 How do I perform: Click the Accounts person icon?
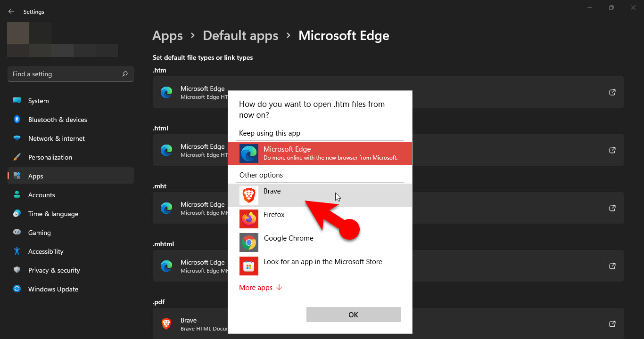point(17,195)
